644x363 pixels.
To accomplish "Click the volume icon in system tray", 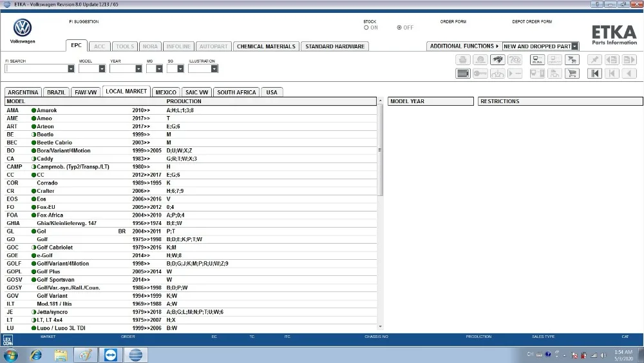I will (603, 355).
